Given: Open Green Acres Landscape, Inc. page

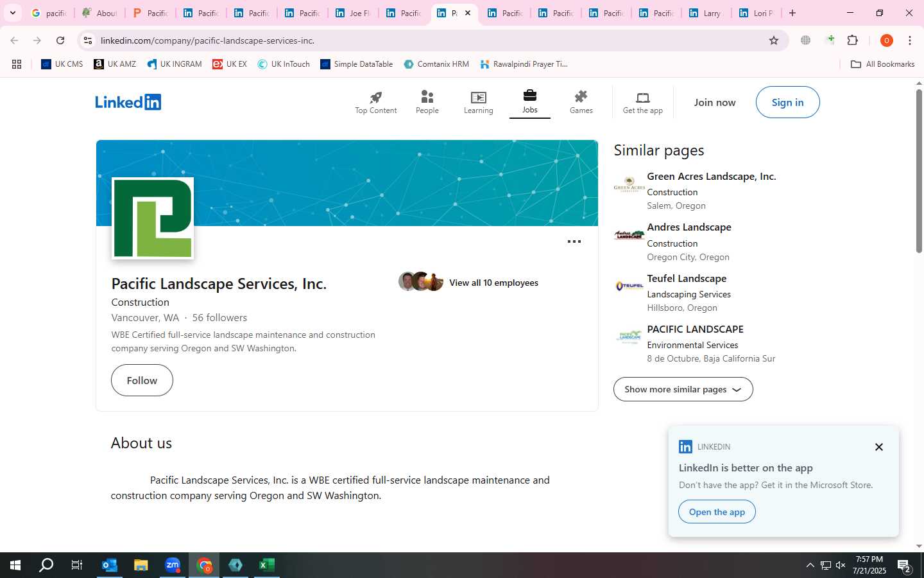Looking at the screenshot, I should point(711,176).
